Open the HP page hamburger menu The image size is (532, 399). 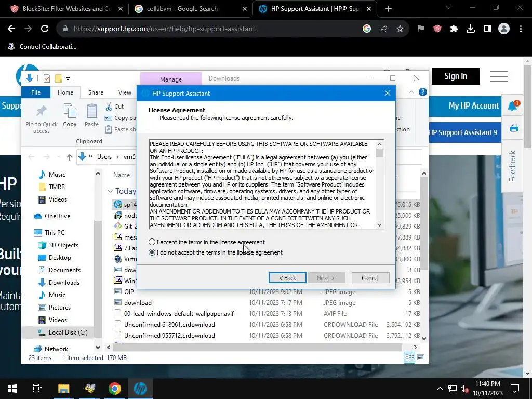click(499, 76)
